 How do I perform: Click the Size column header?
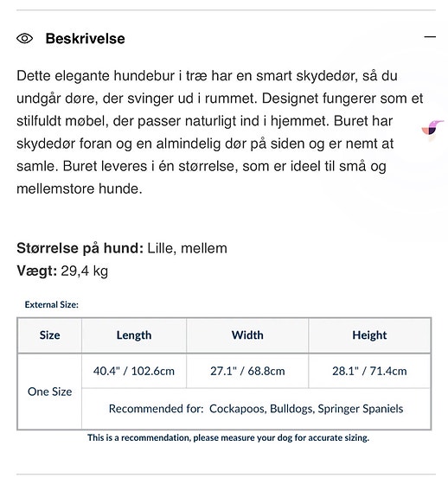point(50,335)
